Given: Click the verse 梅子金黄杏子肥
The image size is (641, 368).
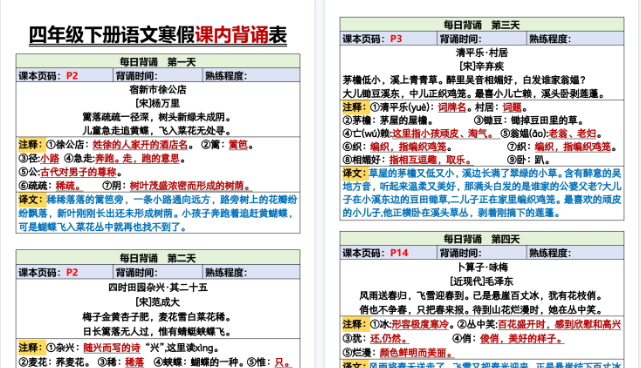Looking at the screenshot, I should [117, 317].
